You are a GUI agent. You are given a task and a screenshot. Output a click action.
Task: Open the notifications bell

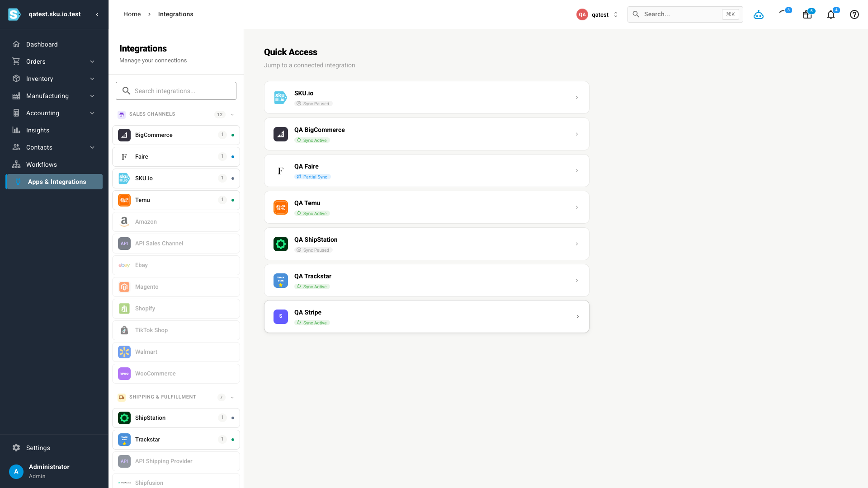[831, 14]
